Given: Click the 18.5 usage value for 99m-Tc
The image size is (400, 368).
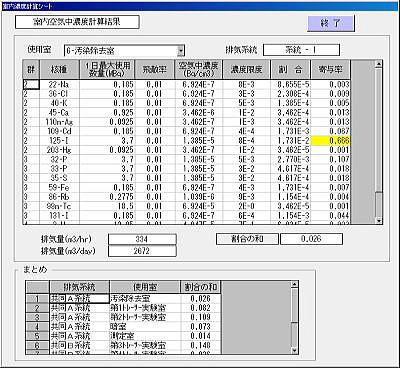Looking at the screenshot, I should (x=107, y=206).
